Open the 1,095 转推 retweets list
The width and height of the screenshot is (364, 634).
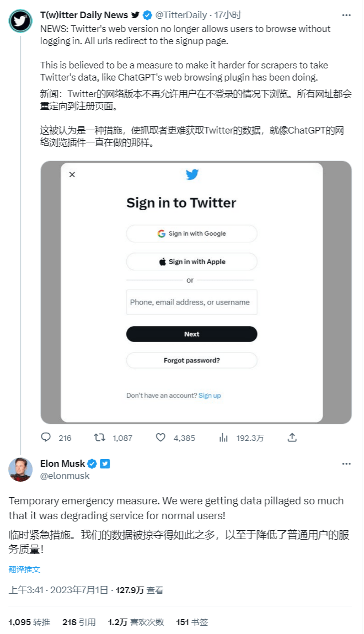click(x=29, y=622)
